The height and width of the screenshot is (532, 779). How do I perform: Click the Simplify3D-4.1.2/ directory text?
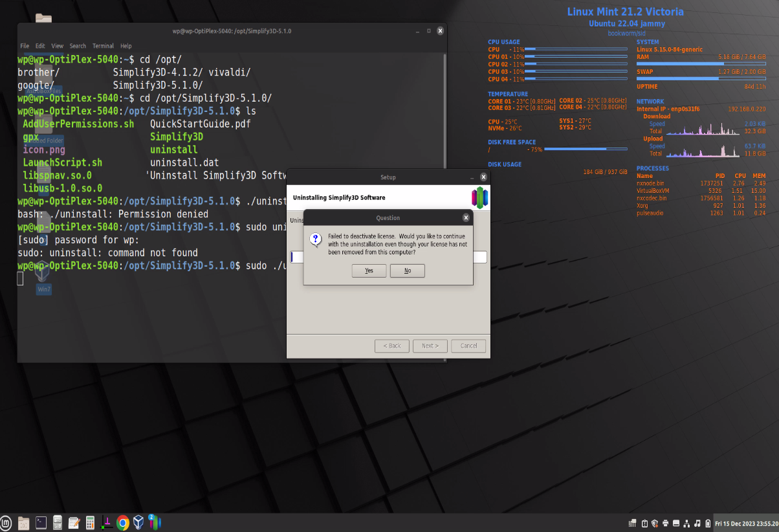pyautogui.click(x=158, y=72)
